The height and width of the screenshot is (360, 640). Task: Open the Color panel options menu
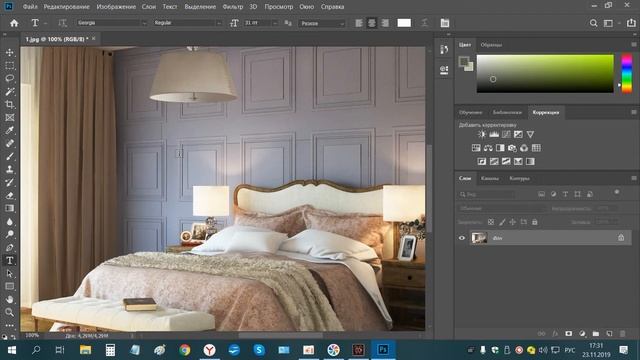[634, 44]
